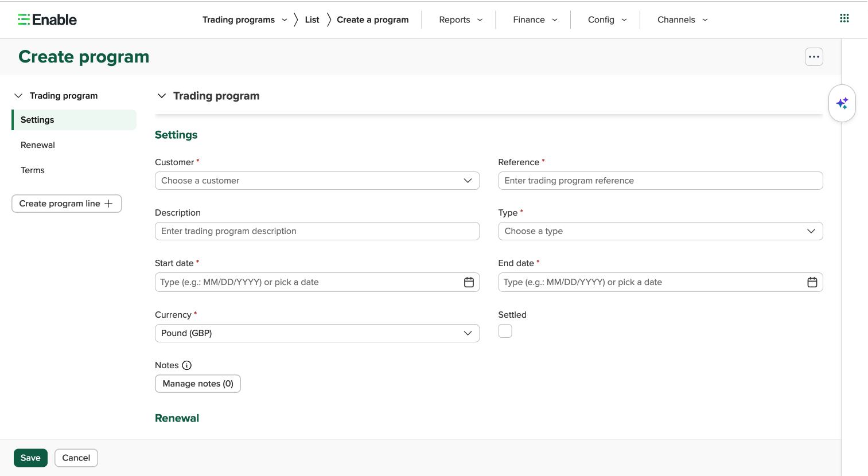Click Create program line button
The image size is (868, 476).
coord(67,204)
